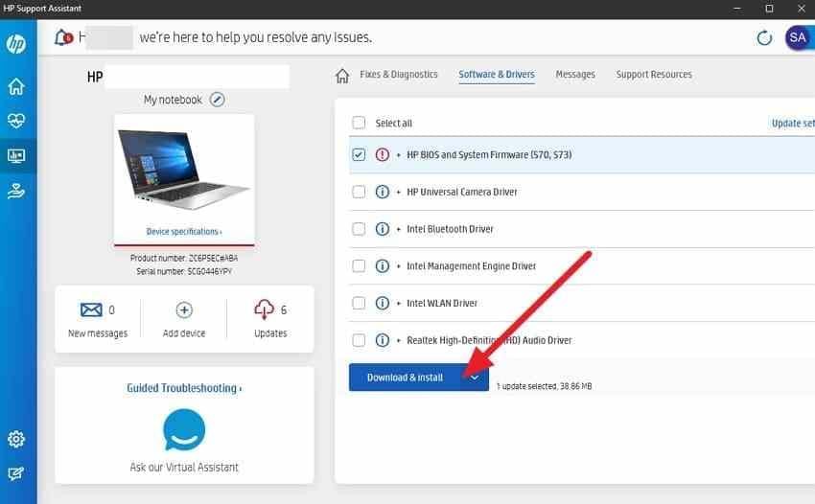Open the health heart icon in the sidebar
This screenshot has width=815, height=504.
pyautogui.click(x=16, y=121)
